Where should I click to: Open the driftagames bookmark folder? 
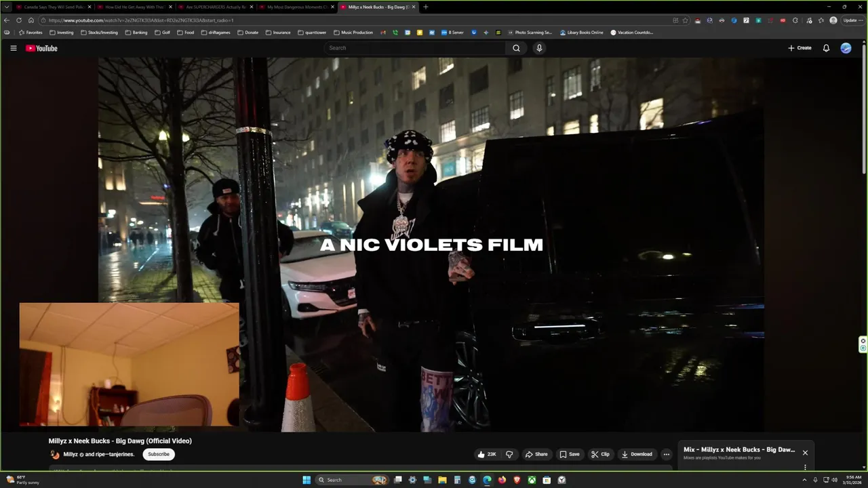coord(216,33)
